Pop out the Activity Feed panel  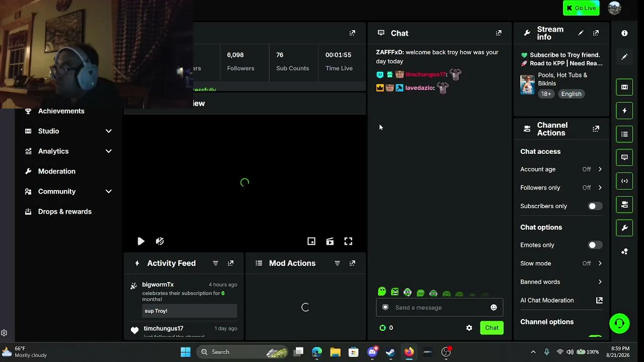[230, 263]
